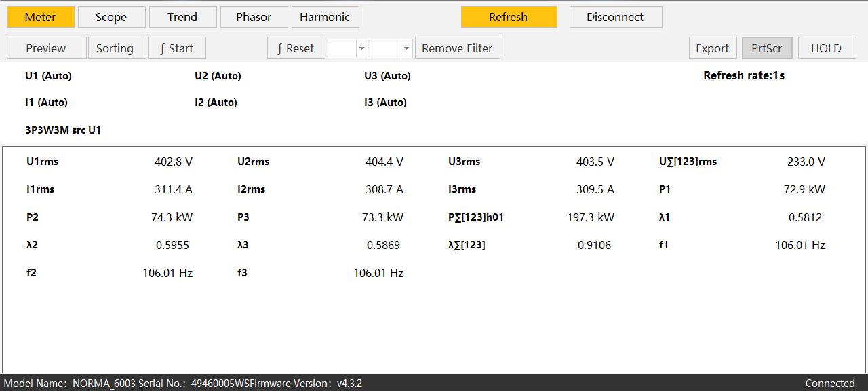Click the 74.3 kW value

(172, 217)
